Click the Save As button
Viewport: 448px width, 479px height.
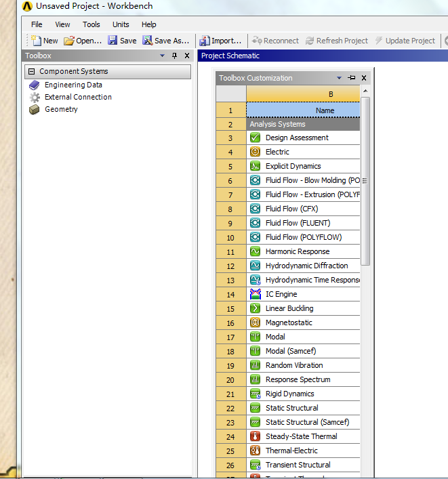coord(166,41)
